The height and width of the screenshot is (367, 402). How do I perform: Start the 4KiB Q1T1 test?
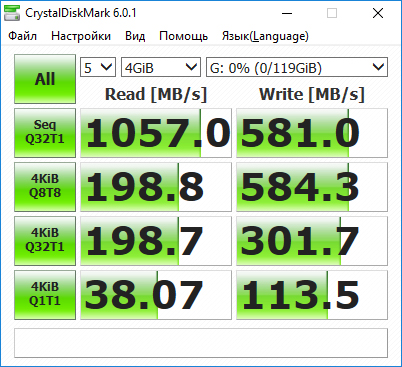pos(45,295)
